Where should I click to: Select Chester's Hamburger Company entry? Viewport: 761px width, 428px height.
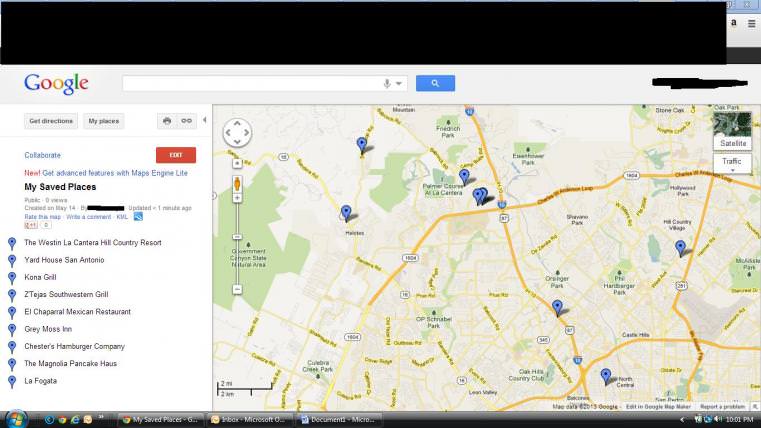click(x=74, y=346)
